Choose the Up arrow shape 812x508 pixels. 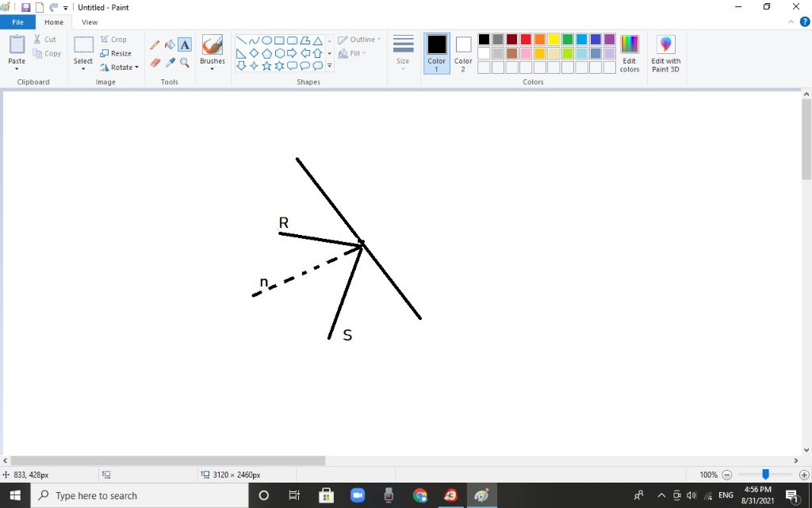pyautogui.click(x=317, y=53)
